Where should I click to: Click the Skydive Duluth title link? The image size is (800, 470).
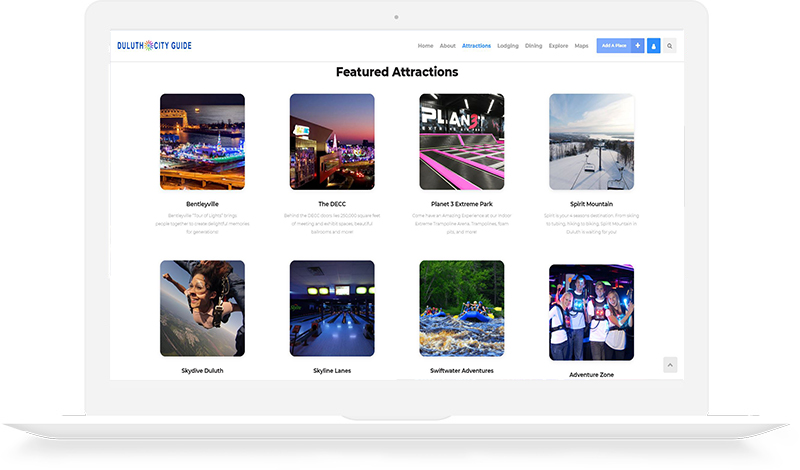pyautogui.click(x=202, y=371)
